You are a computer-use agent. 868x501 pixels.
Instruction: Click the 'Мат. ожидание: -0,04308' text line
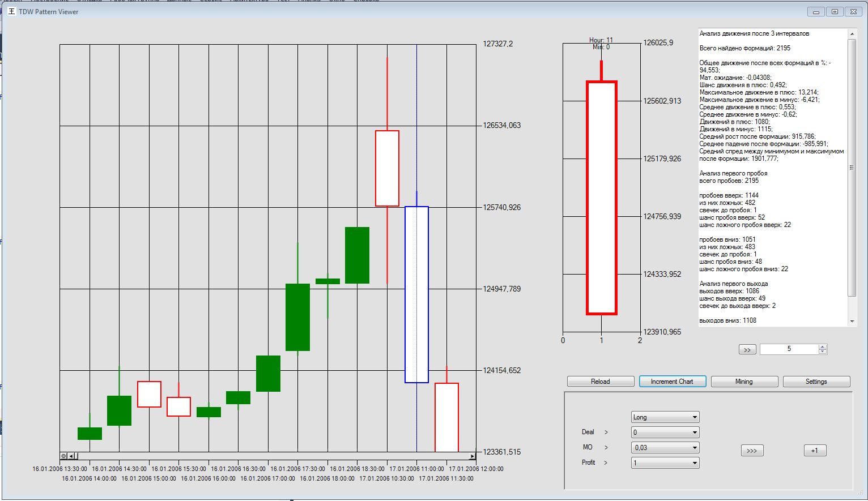coord(735,78)
